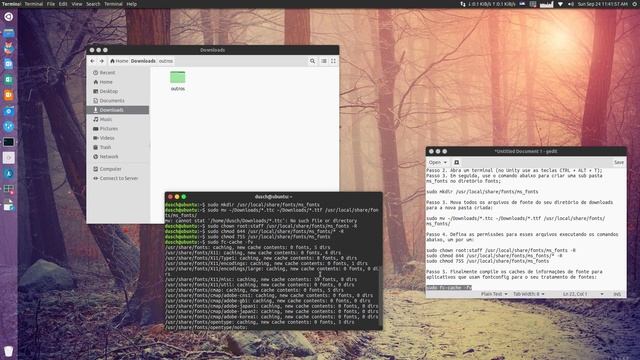Image resolution: width=640 pixels, height=360 pixels.
Task: Open the Plain Text language dropdown in gedit
Action: coord(494,294)
